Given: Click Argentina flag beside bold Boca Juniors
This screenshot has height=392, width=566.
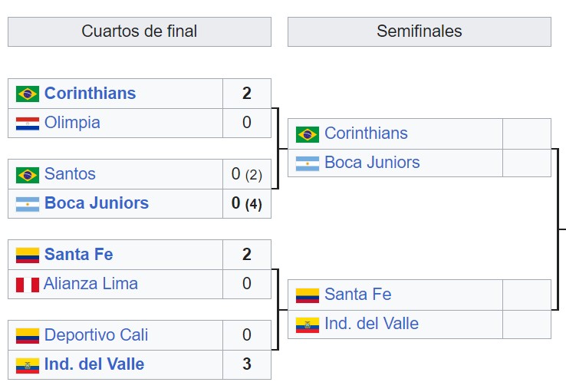Looking at the screenshot, I should tap(28, 204).
